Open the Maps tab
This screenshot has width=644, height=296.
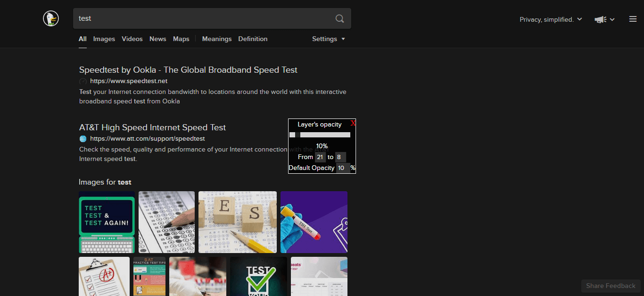[x=181, y=39]
